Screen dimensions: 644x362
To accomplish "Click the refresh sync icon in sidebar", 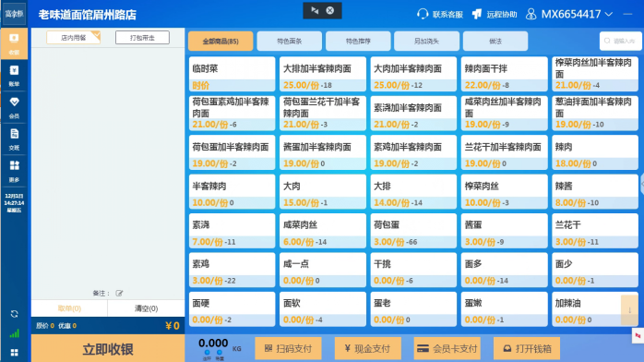I will (14, 314).
